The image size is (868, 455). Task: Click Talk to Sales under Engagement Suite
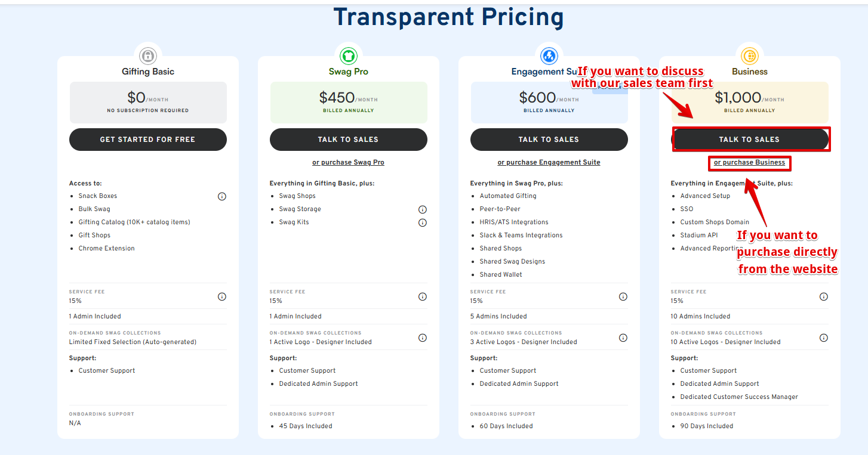pos(549,140)
